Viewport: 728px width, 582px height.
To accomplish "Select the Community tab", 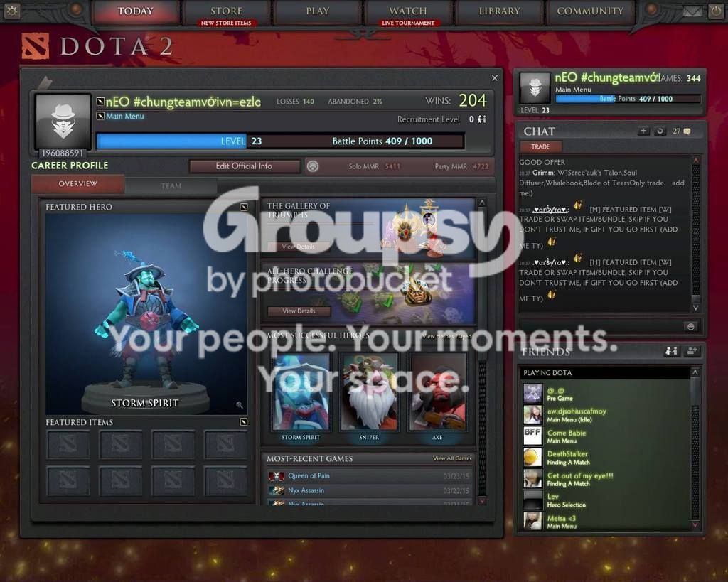I will click(x=590, y=11).
